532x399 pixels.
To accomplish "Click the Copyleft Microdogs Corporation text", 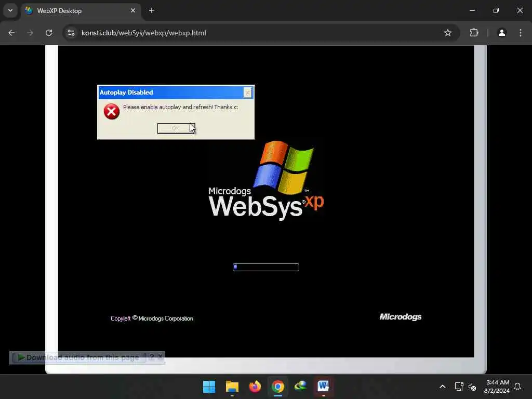I will coord(152,318).
